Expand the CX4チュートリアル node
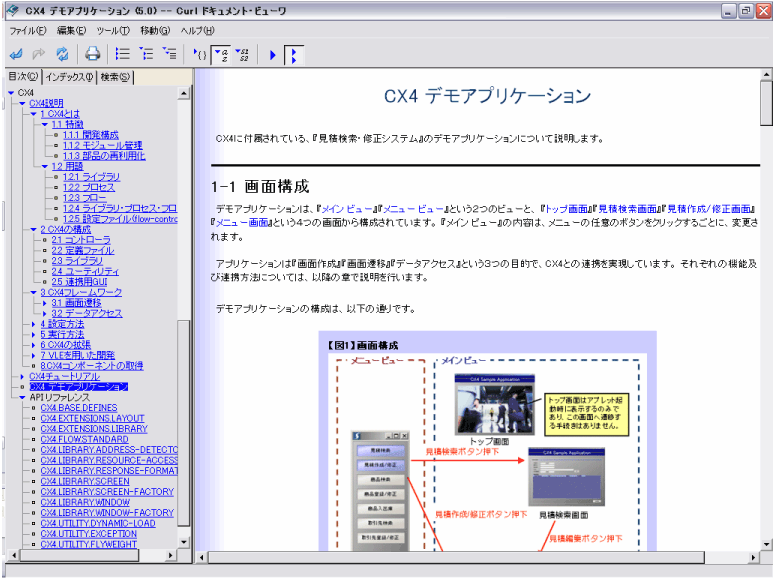Viewport: 780px width, 580px height. pyautogui.click(x=22, y=377)
